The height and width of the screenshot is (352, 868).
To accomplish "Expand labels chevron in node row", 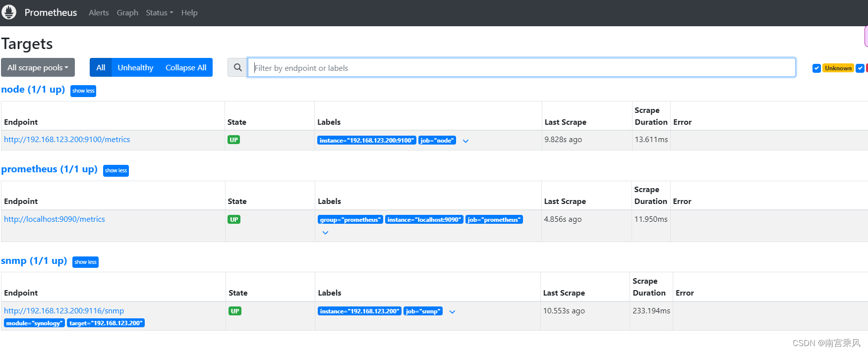I will click(x=465, y=141).
